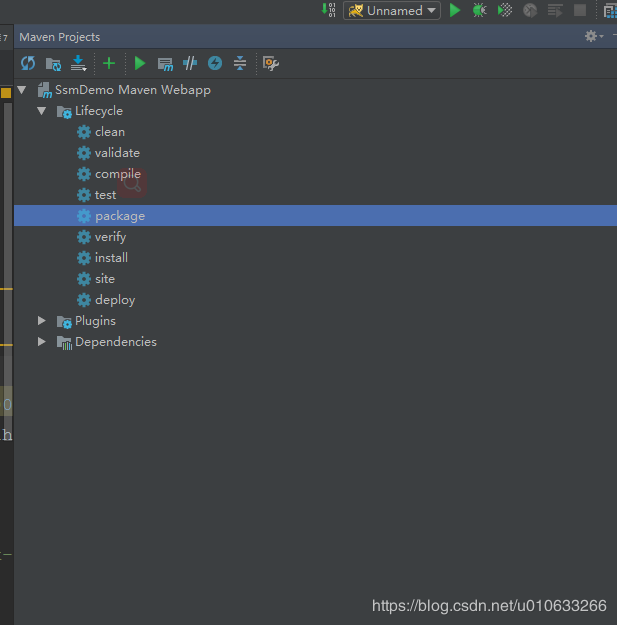Open Execute Maven Goal icon
Viewport: 617px width, 625px height.
click(x=165, y=64)
